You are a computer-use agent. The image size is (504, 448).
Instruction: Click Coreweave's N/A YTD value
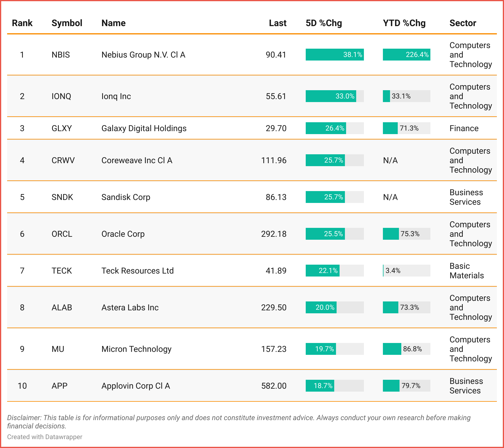tap(390, 161)
